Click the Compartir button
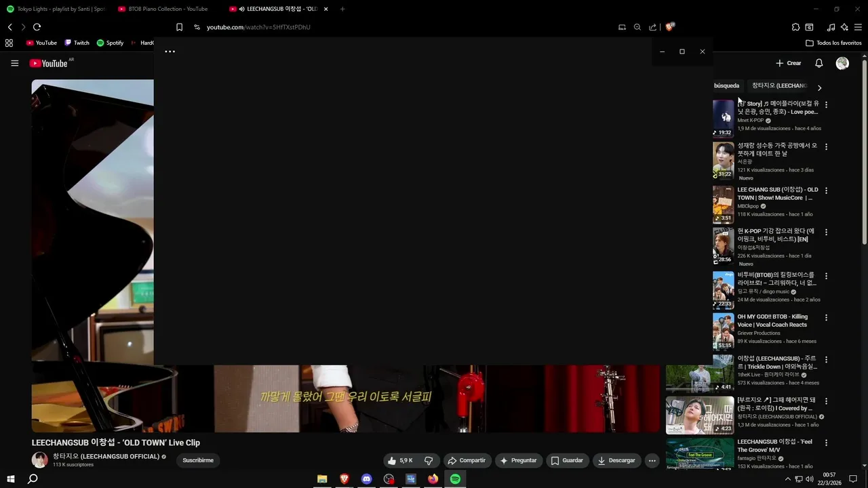 pyautogui.click(x=467, y=461)
